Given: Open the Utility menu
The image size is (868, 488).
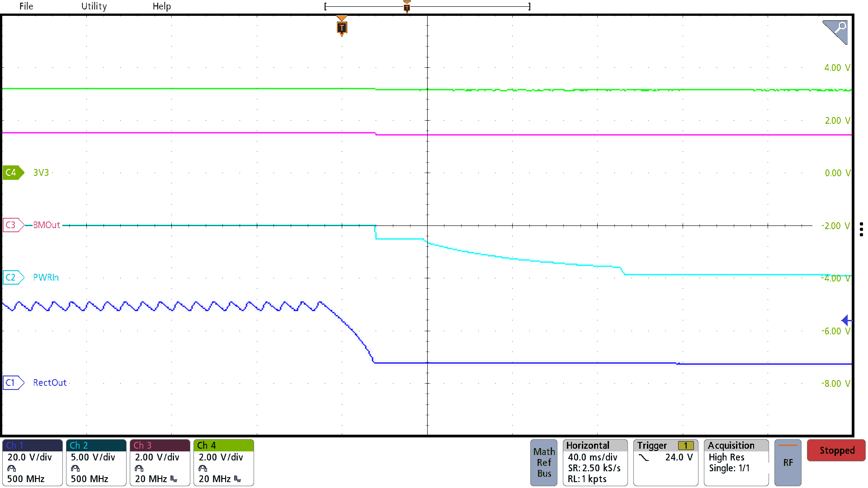Looking at the screenshot, I should (94, 6).
